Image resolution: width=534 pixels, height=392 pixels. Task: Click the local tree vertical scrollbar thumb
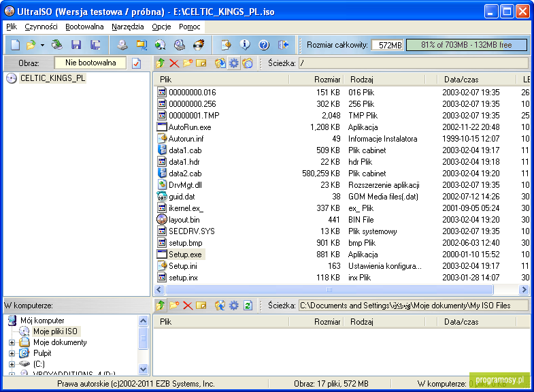pos(144,338)
